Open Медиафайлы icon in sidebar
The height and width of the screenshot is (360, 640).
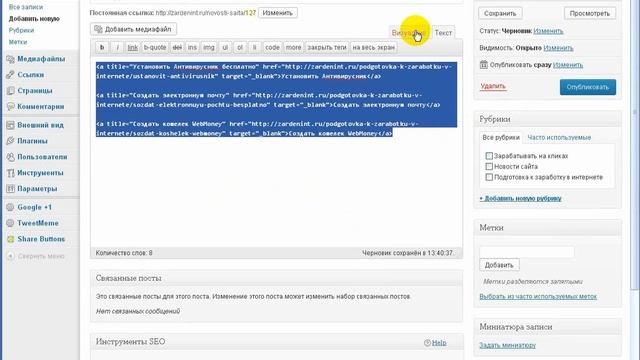(x=11, y=59)
